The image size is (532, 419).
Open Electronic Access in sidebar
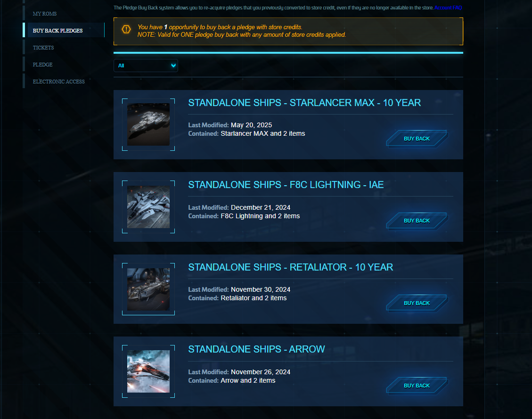point(59,82)
